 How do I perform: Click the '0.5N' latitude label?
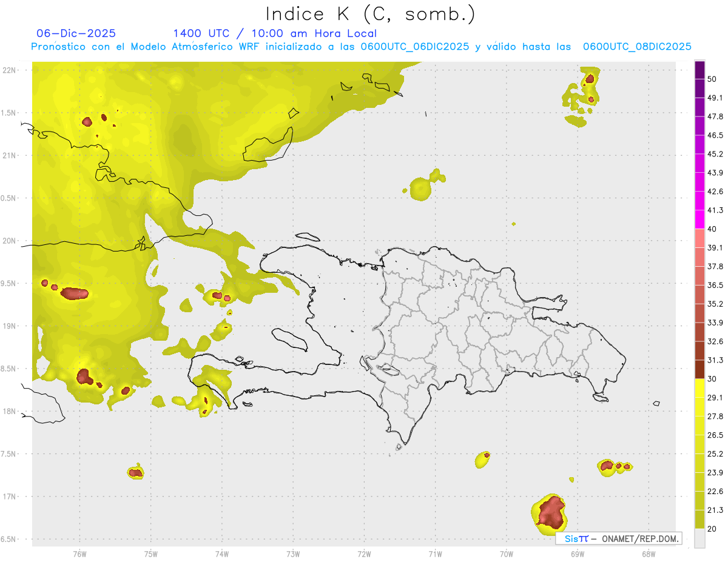[9, 198]
